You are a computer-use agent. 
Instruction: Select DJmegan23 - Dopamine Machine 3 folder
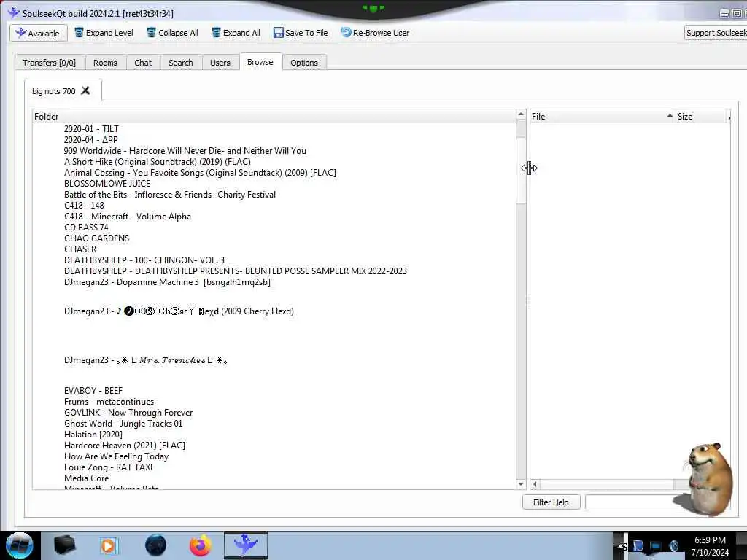[167, 282]
